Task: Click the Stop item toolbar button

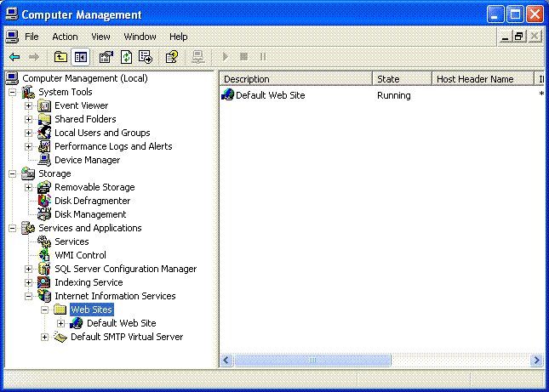Action: (243, 57)
